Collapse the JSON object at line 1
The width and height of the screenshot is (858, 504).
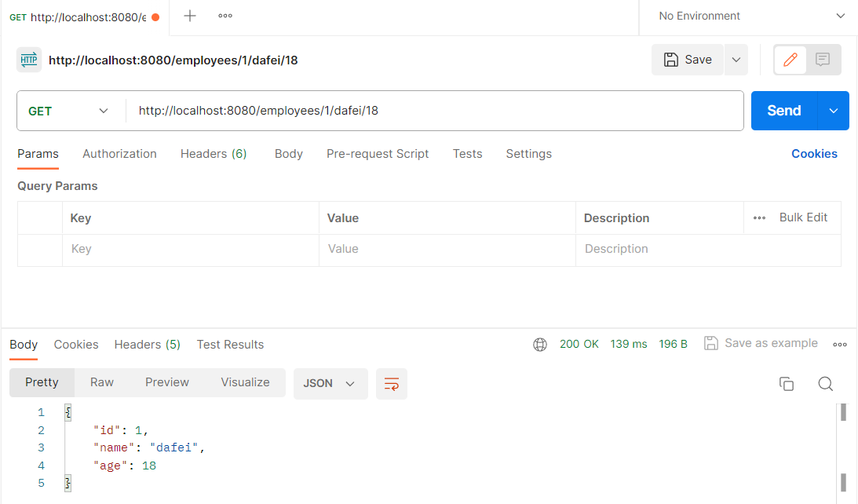click(x=68, y=412)
